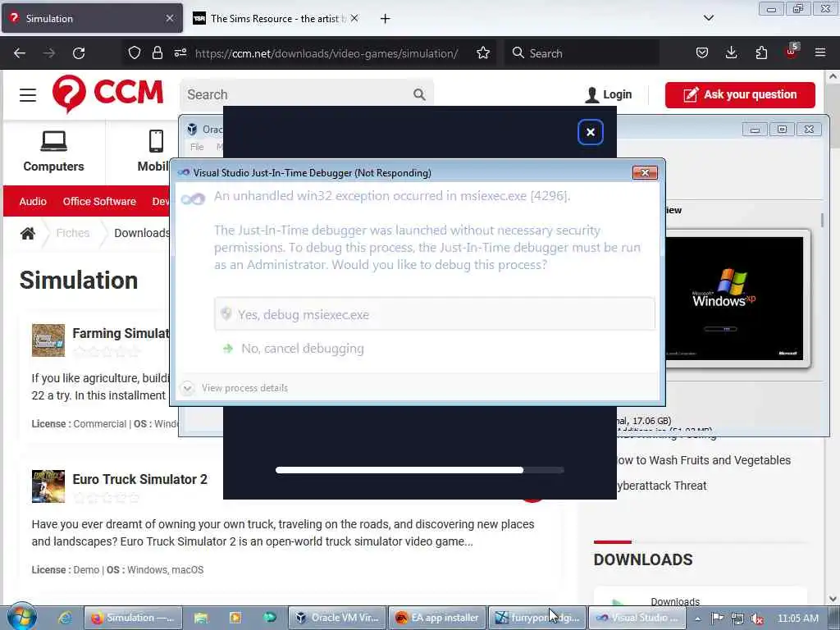This screenshot has height=630, width=840.
Task: Open the tracking protection shield icon
Action: [x=135, y=52]
